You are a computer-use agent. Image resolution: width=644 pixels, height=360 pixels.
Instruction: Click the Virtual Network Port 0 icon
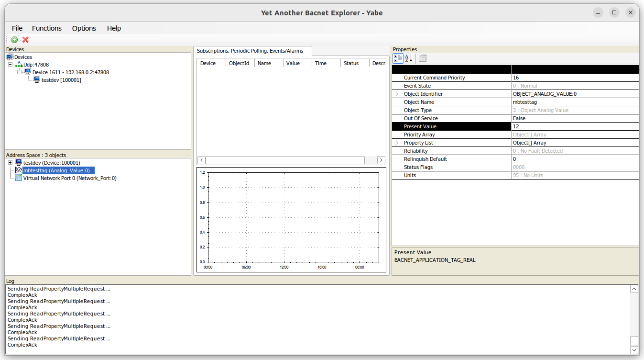[19, 178]
